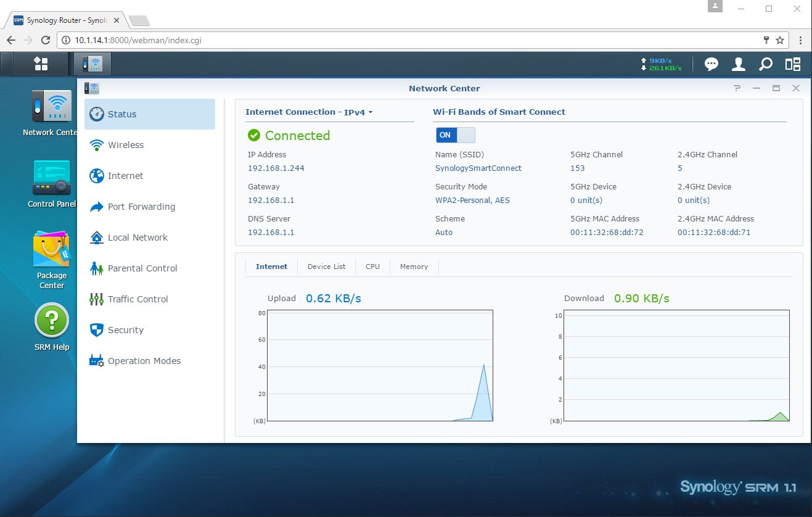Click SSID SynologySmartConnect value
812x517 pixels.
coord(478,168)
